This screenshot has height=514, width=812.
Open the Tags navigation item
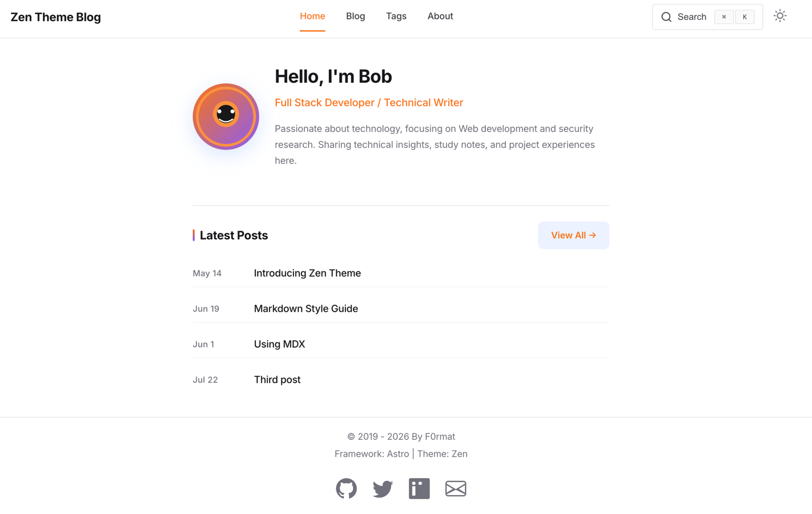tap(396, 16)
